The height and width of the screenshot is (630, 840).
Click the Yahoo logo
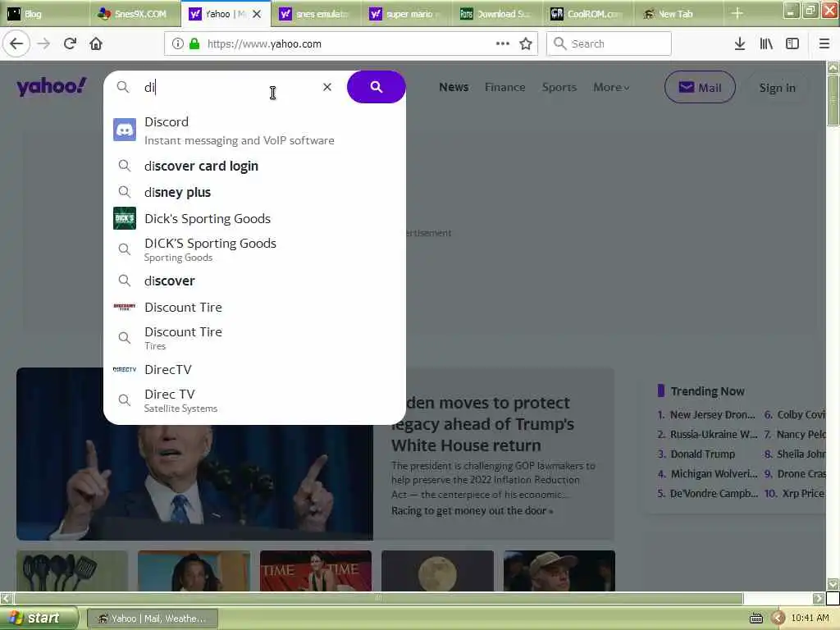point(51,85)
